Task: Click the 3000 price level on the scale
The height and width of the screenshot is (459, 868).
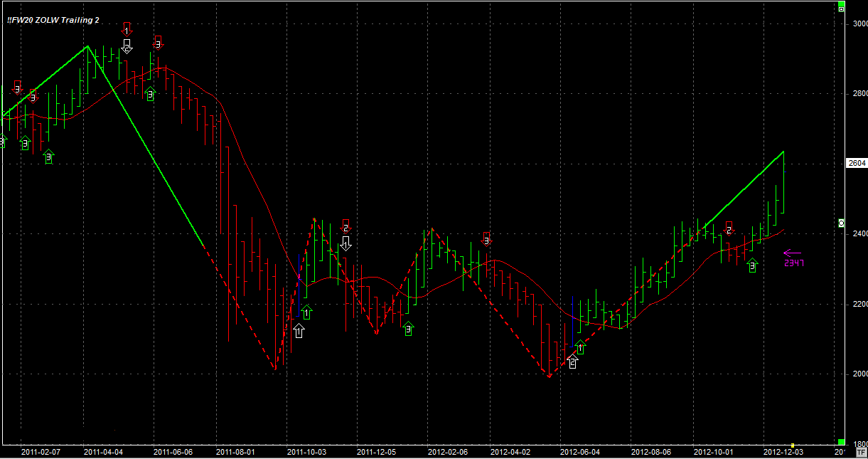Action: click(x=859, y=23)
